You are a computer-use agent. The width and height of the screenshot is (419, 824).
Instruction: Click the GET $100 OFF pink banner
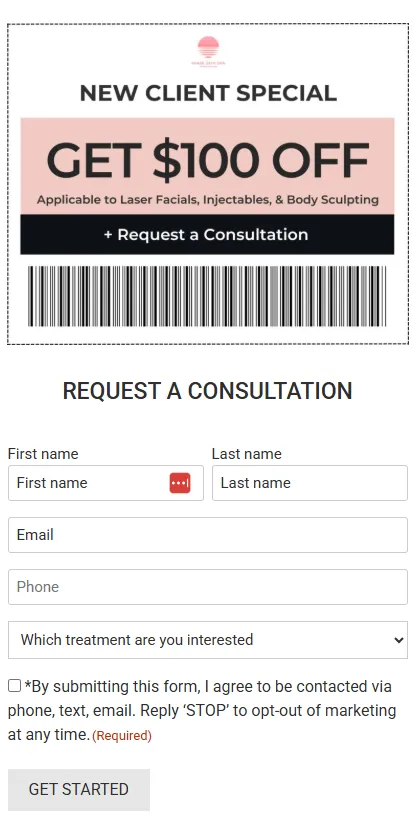[207, 166]
